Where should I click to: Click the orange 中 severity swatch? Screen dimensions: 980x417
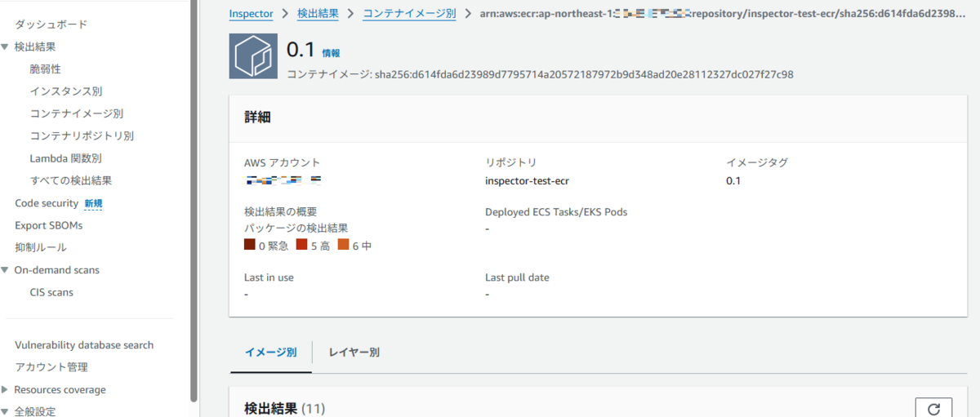pyautogui.click(x=343, y=245)
